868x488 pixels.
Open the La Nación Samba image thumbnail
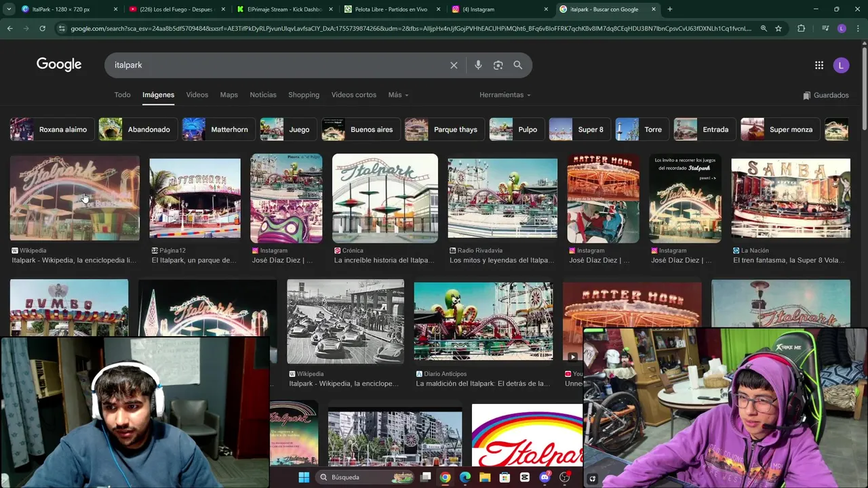tap(791, 199)
